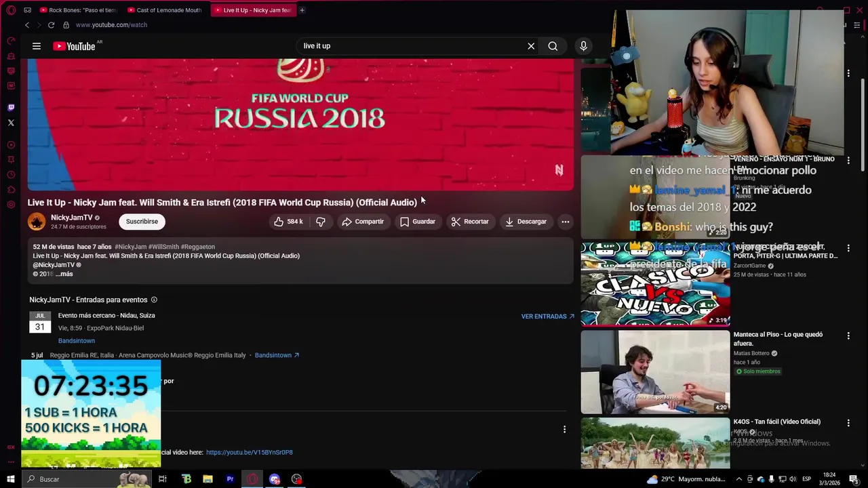Open the YouTube hamburger guide menu
Screen dimensions: 868x488
tap(37, 46)
